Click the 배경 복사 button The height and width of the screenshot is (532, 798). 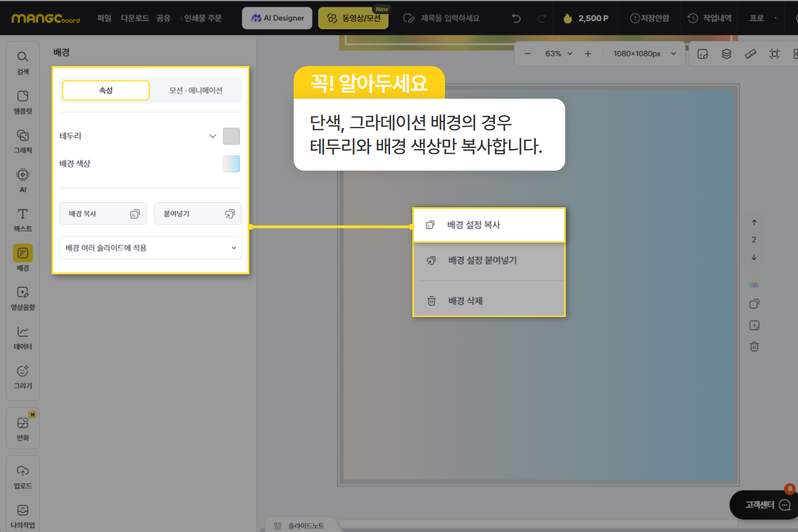(103, 214)
